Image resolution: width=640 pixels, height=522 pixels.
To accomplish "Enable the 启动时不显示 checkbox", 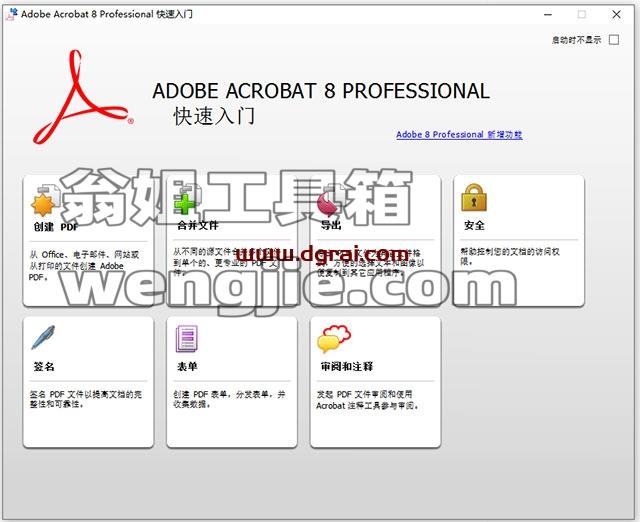I will 613,40.
